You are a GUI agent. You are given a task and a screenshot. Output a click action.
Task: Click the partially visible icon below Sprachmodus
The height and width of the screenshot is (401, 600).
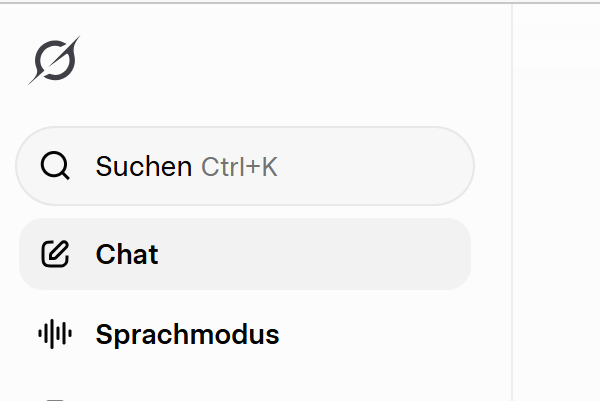[56, 398]
